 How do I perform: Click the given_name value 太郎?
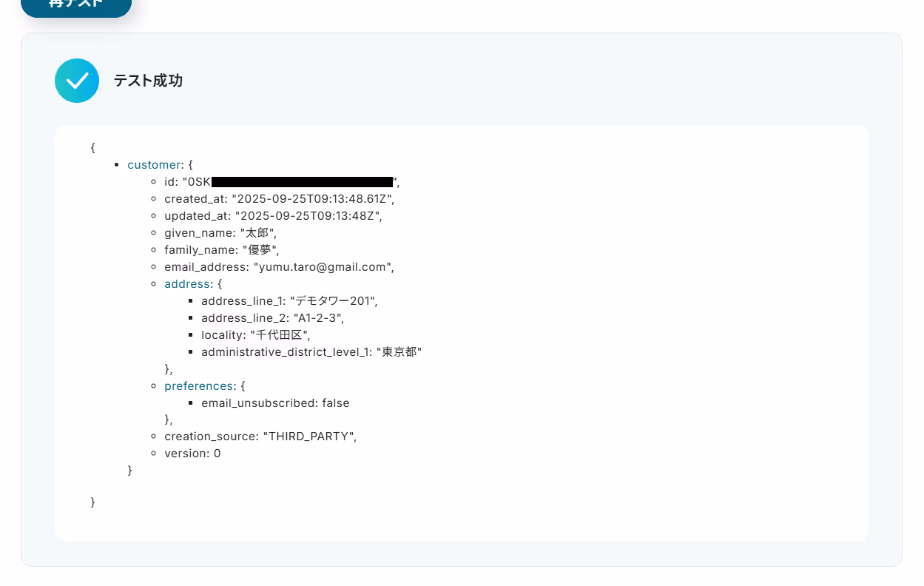coord(257,233)
